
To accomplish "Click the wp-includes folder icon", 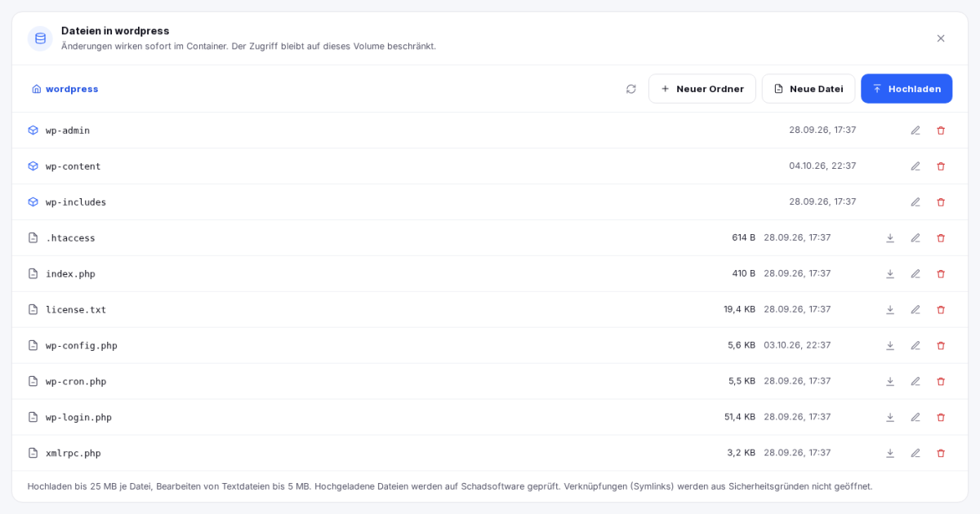I will point(33,202).
